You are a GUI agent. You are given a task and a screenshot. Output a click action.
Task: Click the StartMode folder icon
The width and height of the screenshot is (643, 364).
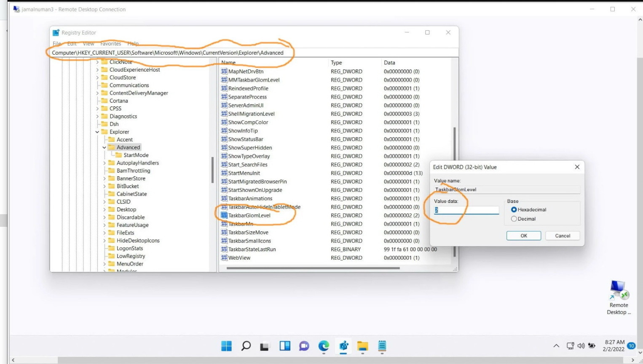click(x=119, y=155)
